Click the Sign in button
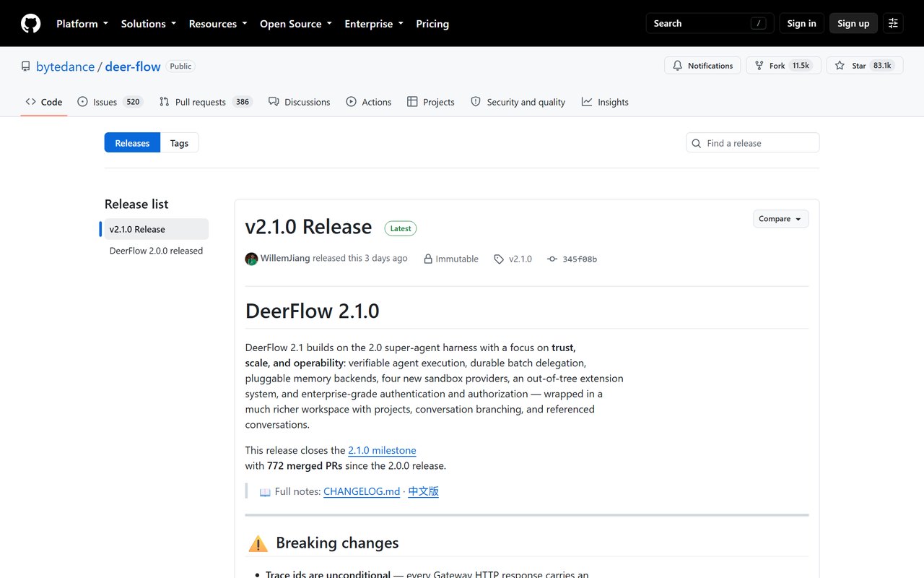924x578 pixels. (801, 23)
